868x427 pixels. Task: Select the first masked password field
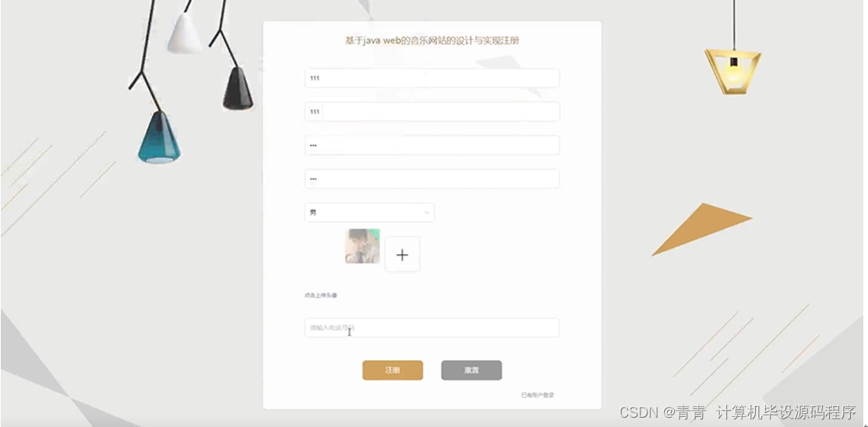coord(432,146)
